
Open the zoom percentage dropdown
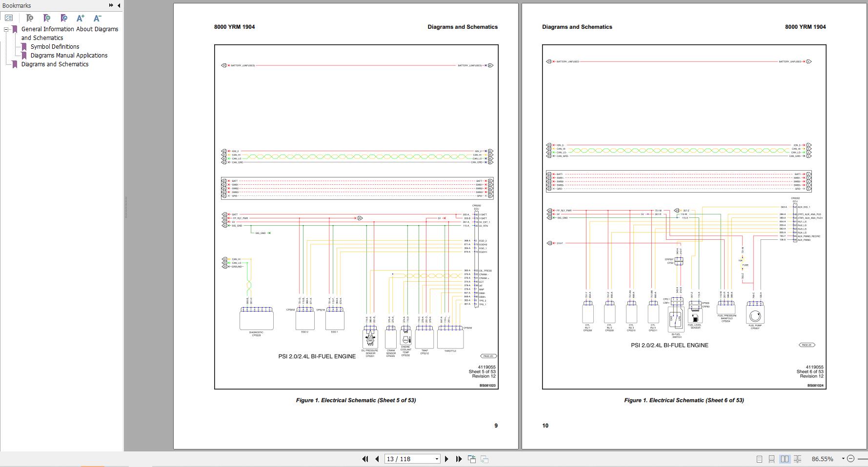843,458
